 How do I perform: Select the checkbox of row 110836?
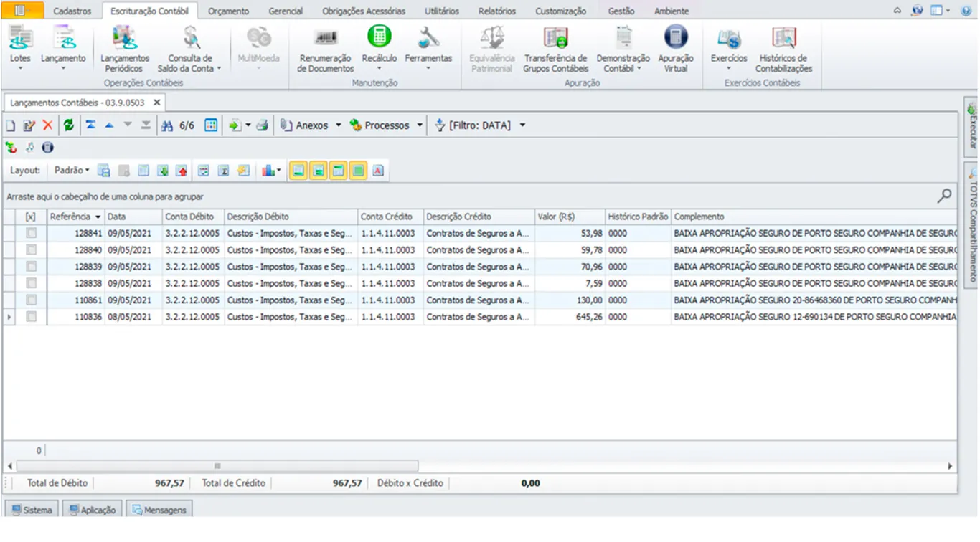(31, 316)
